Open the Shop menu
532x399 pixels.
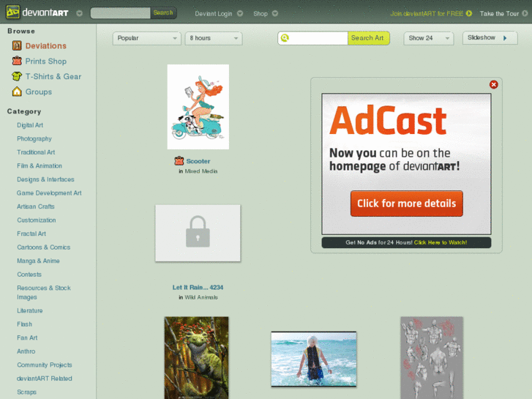261,14
